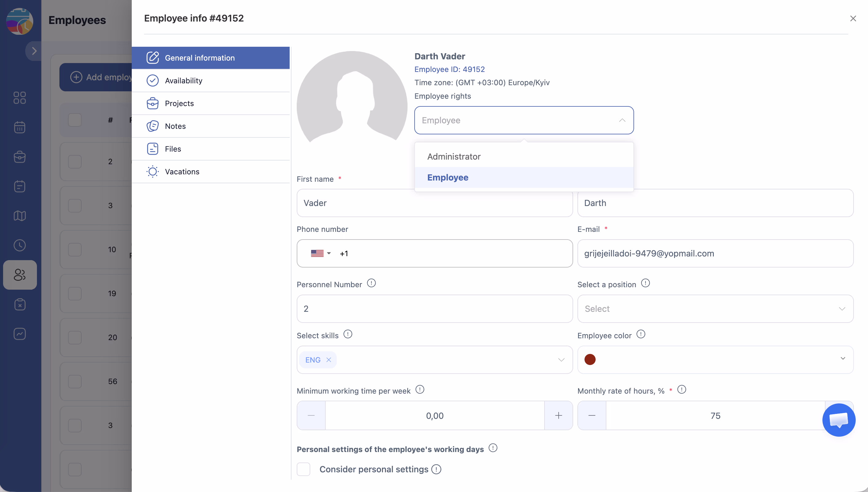Open the dashboard grid icon in sidebar

pos(20,98)
